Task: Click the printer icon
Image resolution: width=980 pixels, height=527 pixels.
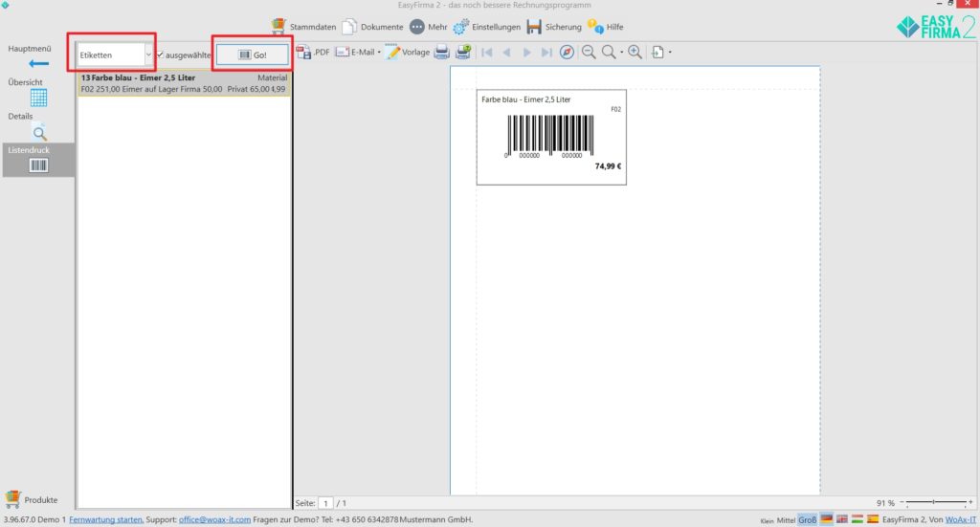Action: pyautogui.click(x=442, y=52)
